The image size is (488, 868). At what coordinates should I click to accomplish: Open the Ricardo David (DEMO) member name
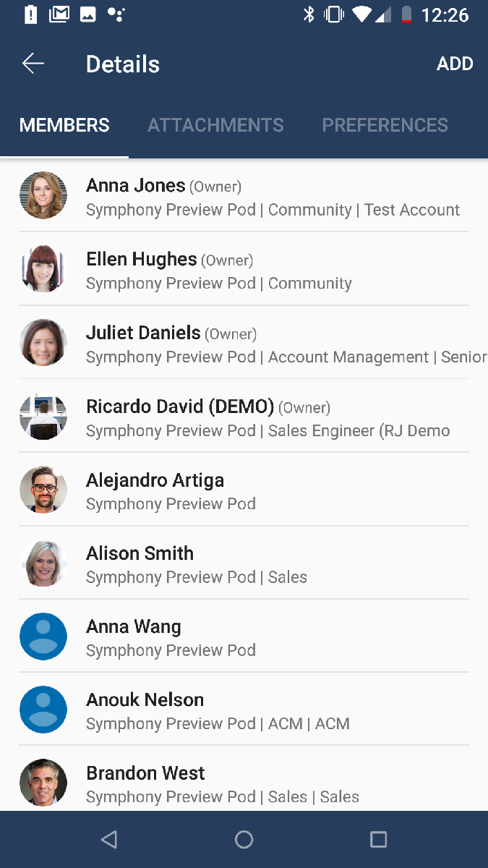180,407
